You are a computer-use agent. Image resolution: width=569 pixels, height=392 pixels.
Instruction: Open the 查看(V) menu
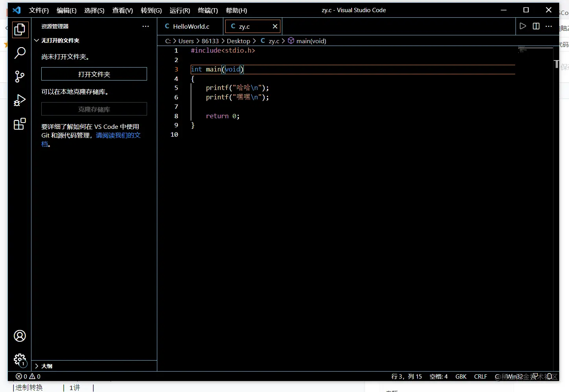coord(123,10)
